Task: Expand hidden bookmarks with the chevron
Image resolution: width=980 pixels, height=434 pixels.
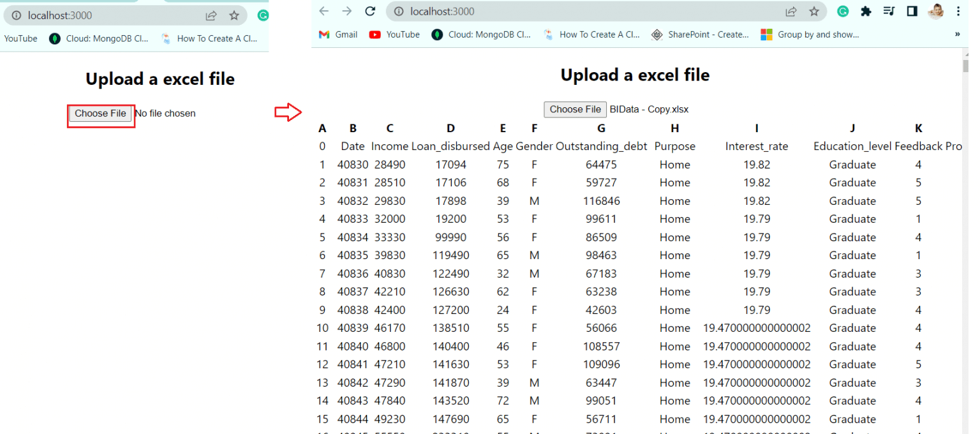Action: pyautogui.click(x=958, y=34)
